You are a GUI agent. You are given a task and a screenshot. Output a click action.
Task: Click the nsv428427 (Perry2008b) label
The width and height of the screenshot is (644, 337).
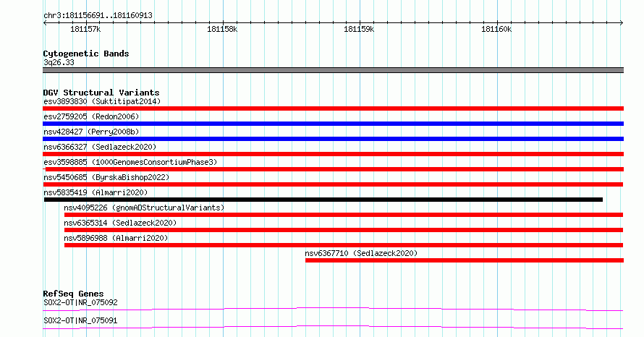91,132
